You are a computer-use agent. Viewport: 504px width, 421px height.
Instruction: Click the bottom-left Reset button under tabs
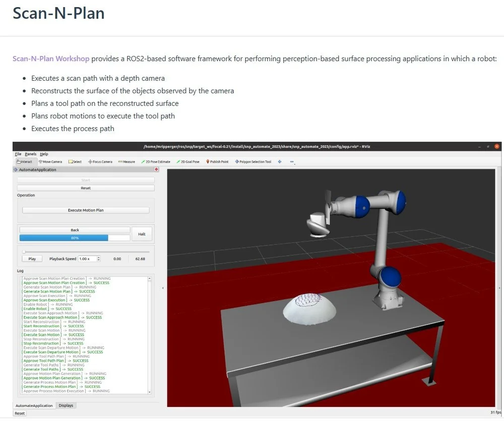20,413
